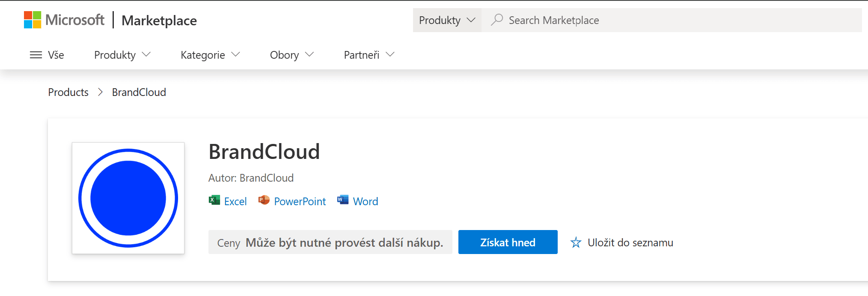Screen dimensions: 868x296
Task: Open the Excel product link
Action: [x=235, y=201]
